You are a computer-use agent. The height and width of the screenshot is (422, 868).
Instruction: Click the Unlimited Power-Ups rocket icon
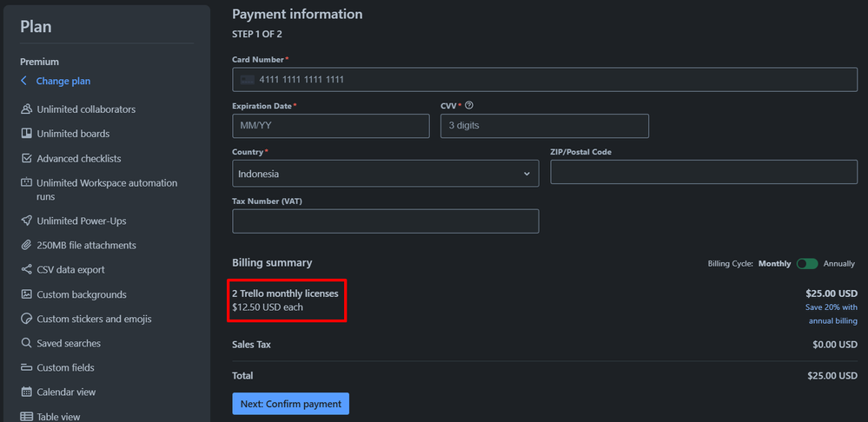26,221
